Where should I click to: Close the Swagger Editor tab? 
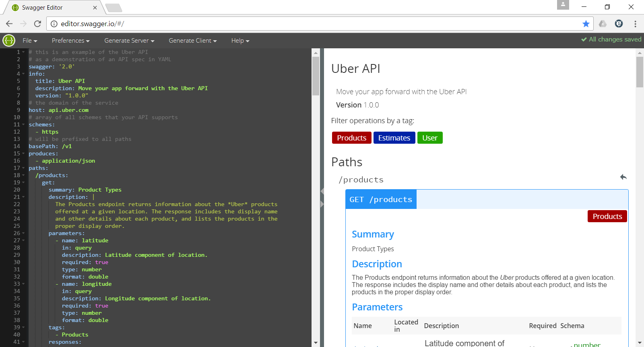click(x=95, y=8)
